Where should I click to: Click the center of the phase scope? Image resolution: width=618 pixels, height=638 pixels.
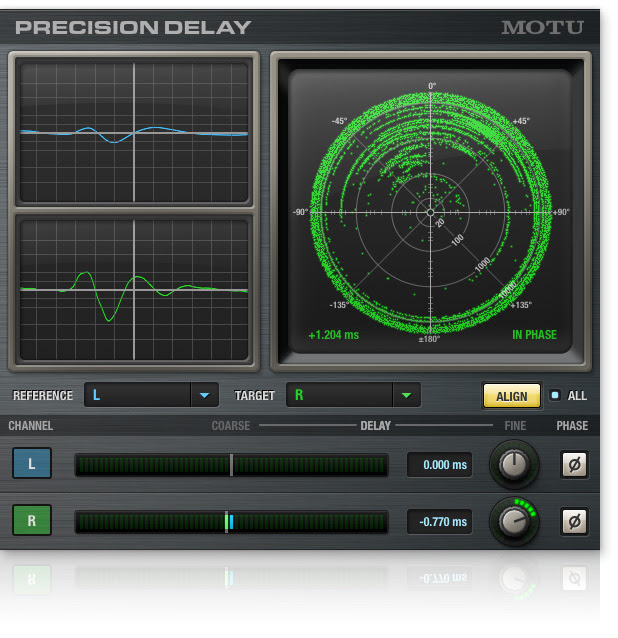pyautogui.click(x=430, y=212)
